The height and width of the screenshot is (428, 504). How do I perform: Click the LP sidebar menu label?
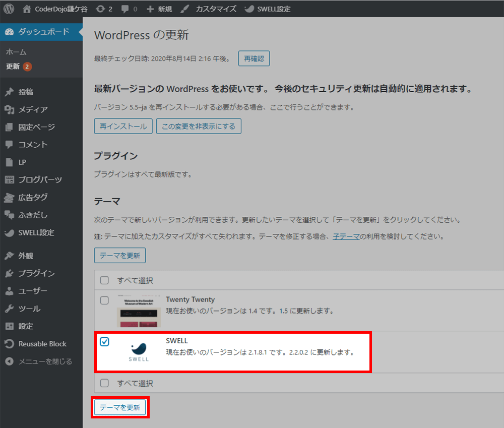(x=22, y=162)
